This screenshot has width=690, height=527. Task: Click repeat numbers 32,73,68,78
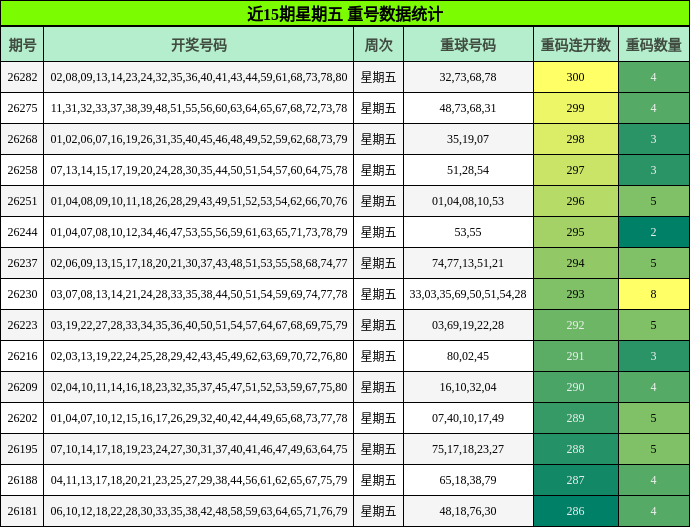point(468,77)
